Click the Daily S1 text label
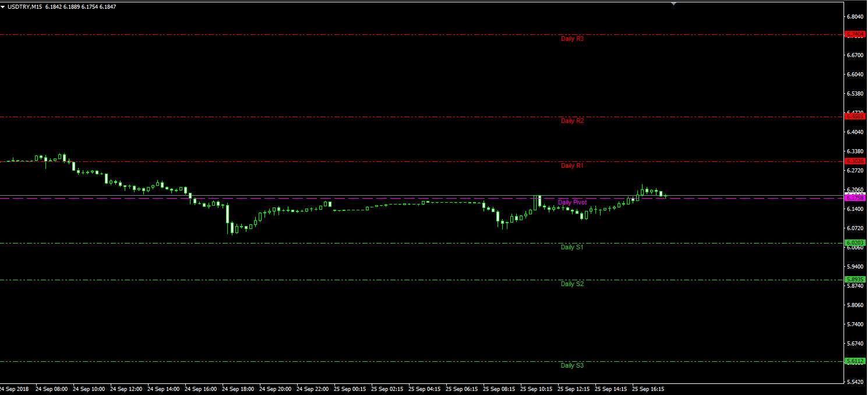Image resolution: width=868 pixels, height=395 pixels. pyautogui.click(x=571, y=248)
